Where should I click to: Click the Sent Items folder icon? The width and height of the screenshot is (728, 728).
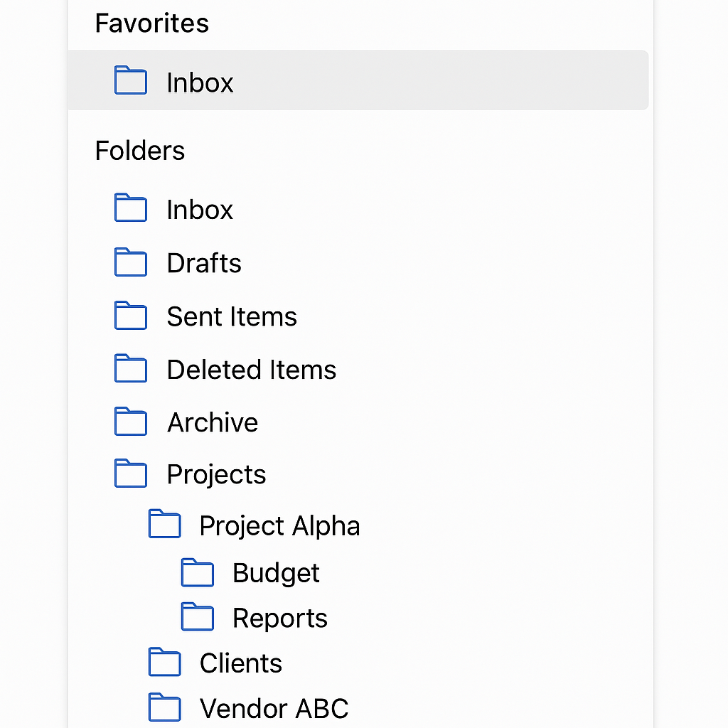(131, 316)
